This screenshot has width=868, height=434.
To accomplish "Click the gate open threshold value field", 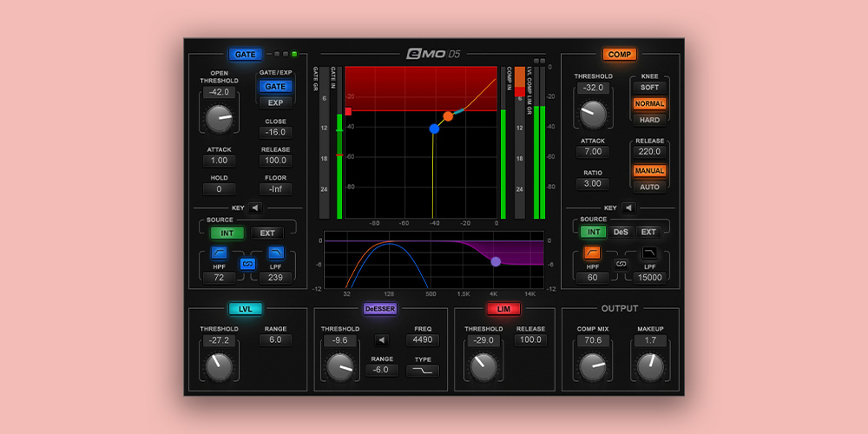I will pos(219,92).
